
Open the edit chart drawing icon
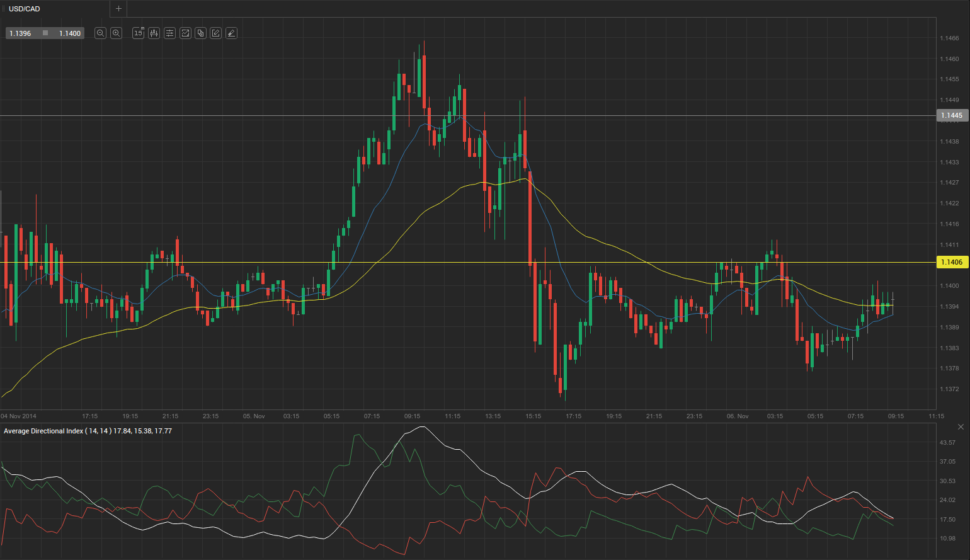point(216,33)
